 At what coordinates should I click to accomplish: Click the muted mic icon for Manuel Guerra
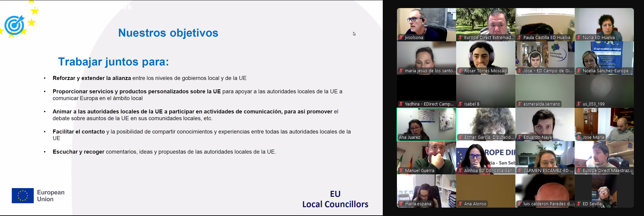click(401, 171)
